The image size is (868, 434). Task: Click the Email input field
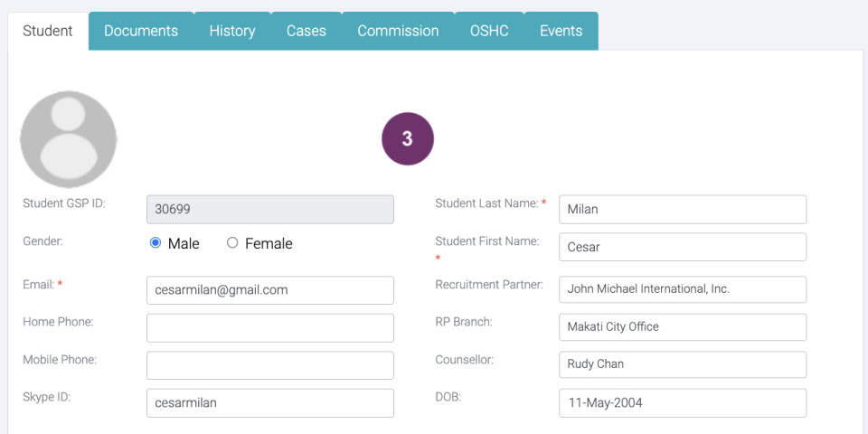269,290
